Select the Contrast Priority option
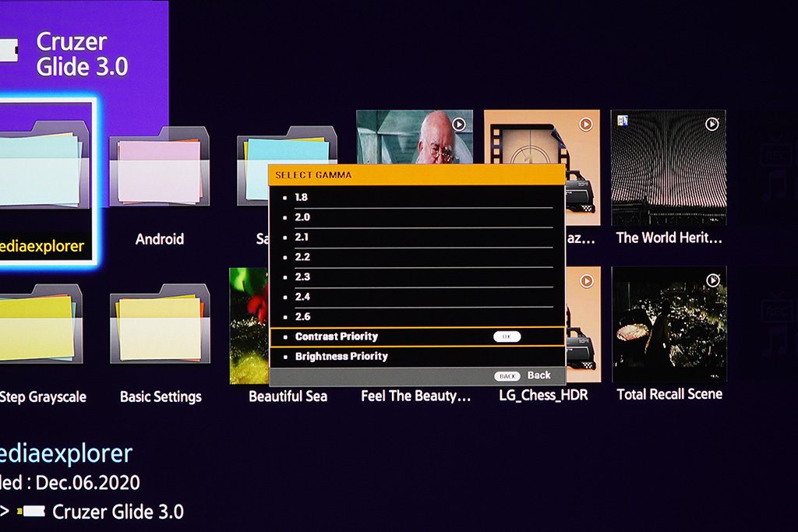The width and height of the screenshot is (798, 532). tap(417, 336)
